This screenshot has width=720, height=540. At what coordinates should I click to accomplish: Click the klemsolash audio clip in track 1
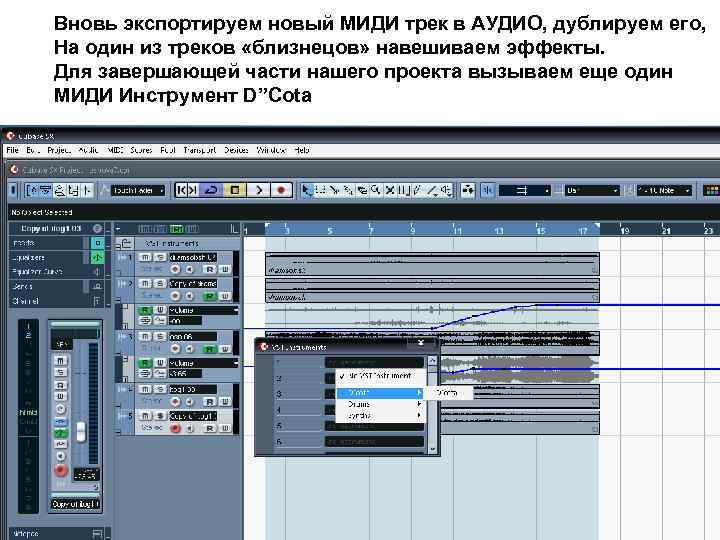432,264
